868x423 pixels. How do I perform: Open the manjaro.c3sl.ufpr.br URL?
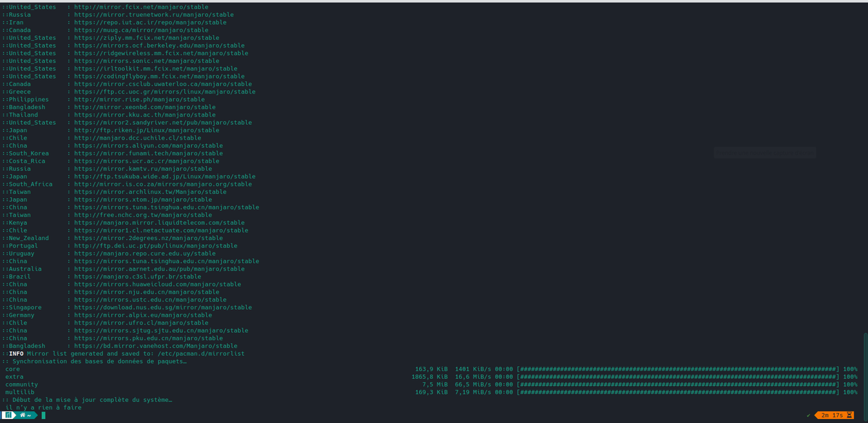point(138,277)
